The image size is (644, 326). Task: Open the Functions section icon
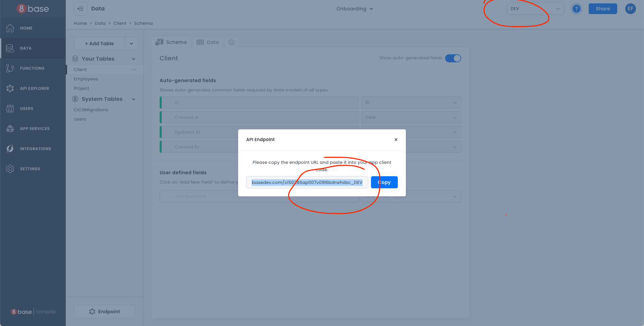(x=10, y=68)
